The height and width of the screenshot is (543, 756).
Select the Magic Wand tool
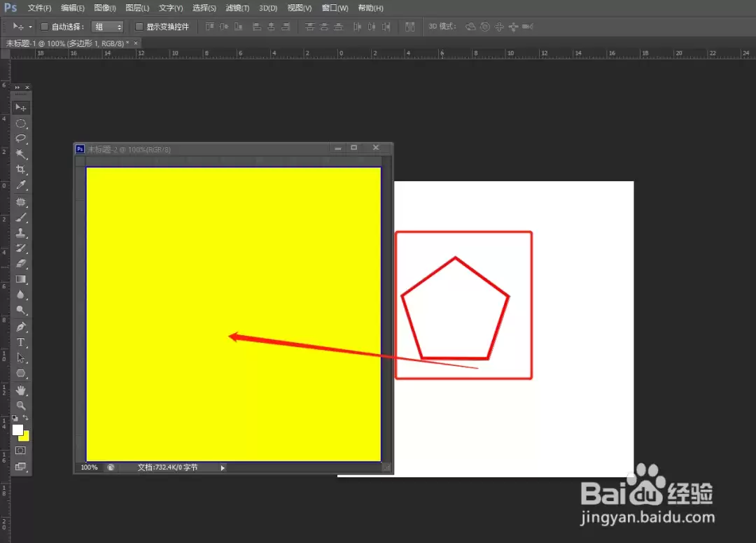(21, 154)
